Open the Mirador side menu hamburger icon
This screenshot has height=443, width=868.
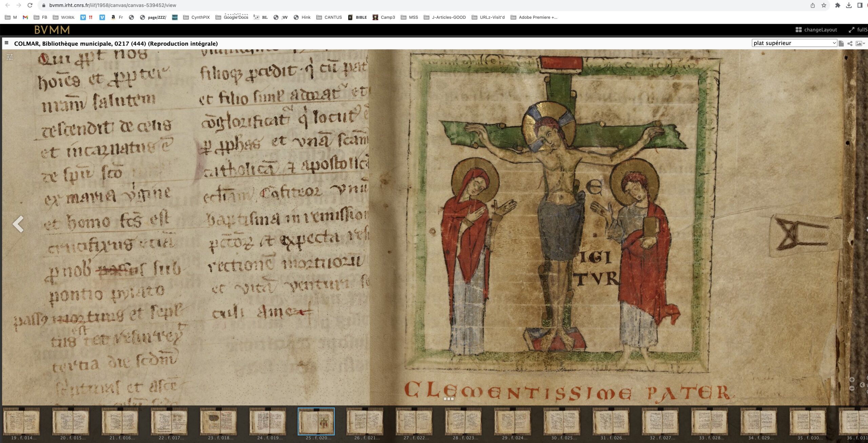(x=6, y=43)
